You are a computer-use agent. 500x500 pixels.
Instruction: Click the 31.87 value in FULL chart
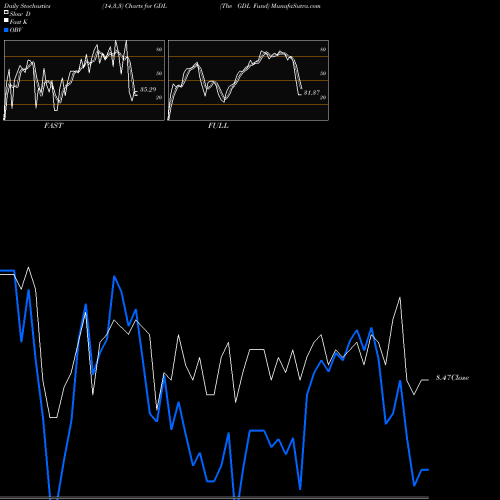click(x=312, y=92)
